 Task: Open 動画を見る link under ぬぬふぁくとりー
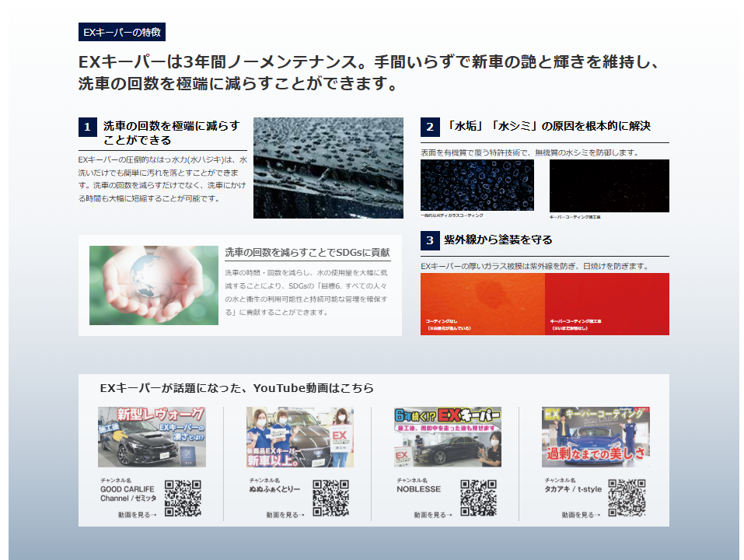click(285, 515)
